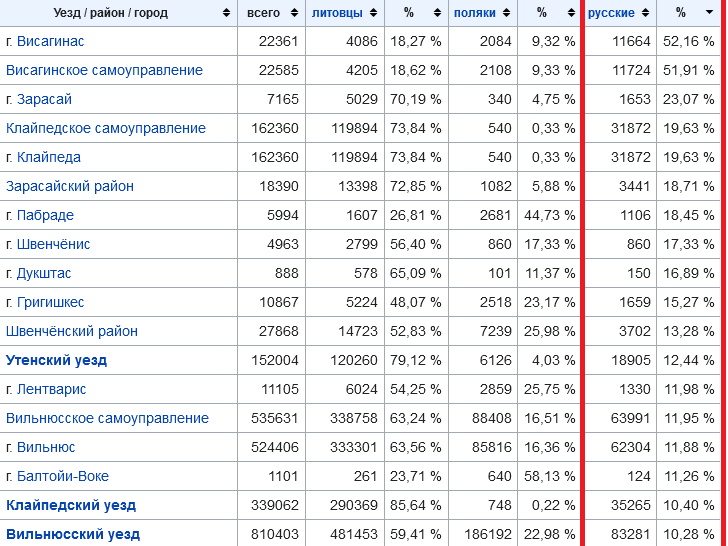Go to Зарасайский район page

[70, 186]
